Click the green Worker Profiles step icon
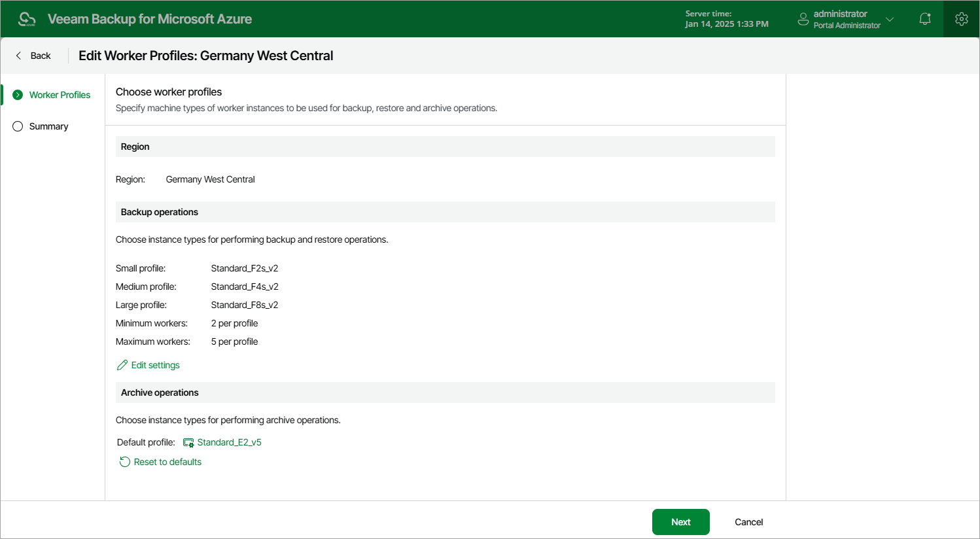The width and height of the screenshot is (980, 539). (18, 95)
